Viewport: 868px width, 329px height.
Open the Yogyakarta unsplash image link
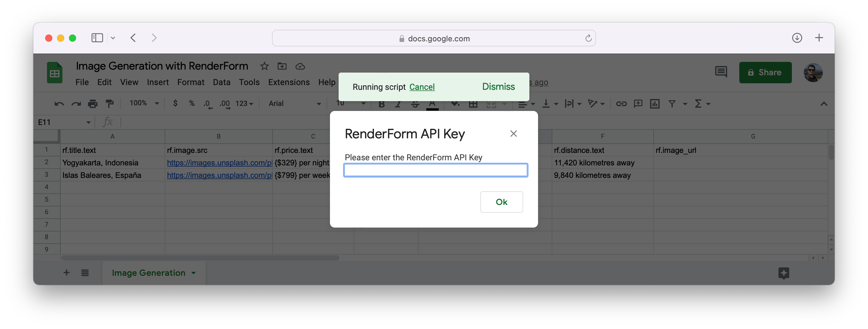[x=219, y=162]
